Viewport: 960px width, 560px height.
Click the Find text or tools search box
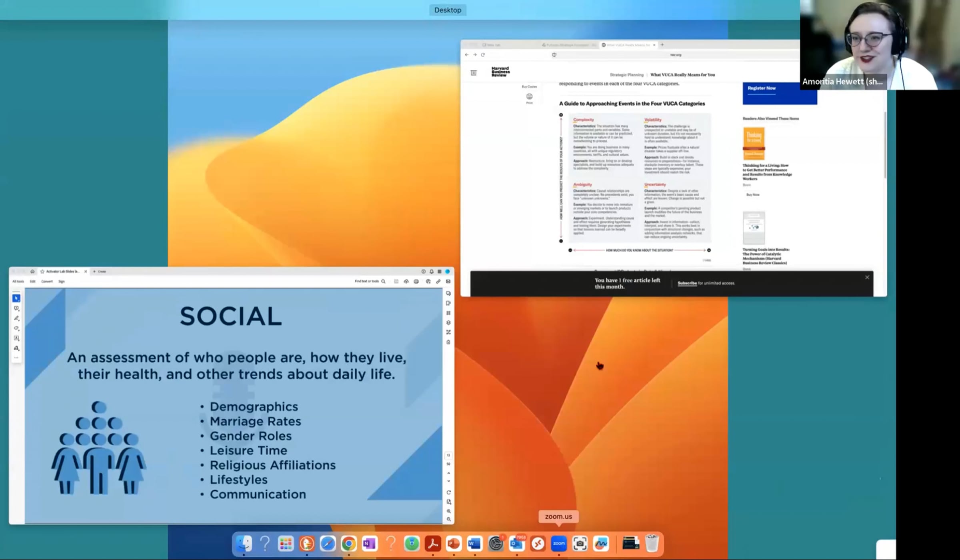pos(370,281)
